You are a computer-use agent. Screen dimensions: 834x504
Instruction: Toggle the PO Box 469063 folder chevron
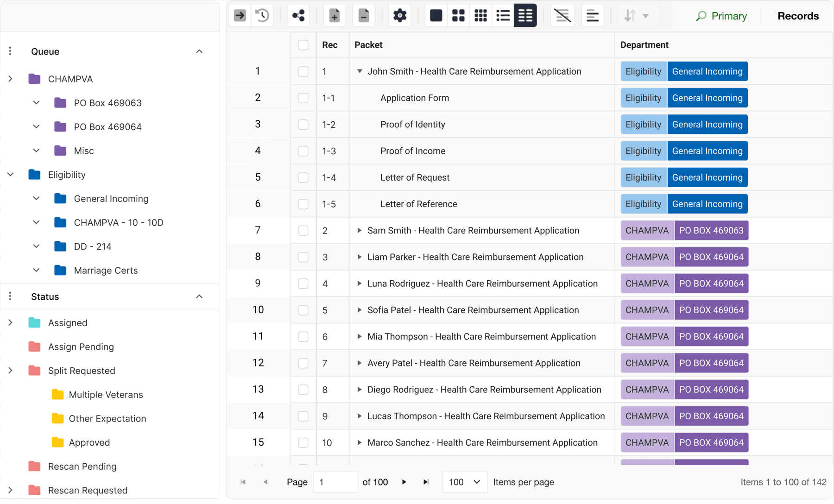click(36, 103)
